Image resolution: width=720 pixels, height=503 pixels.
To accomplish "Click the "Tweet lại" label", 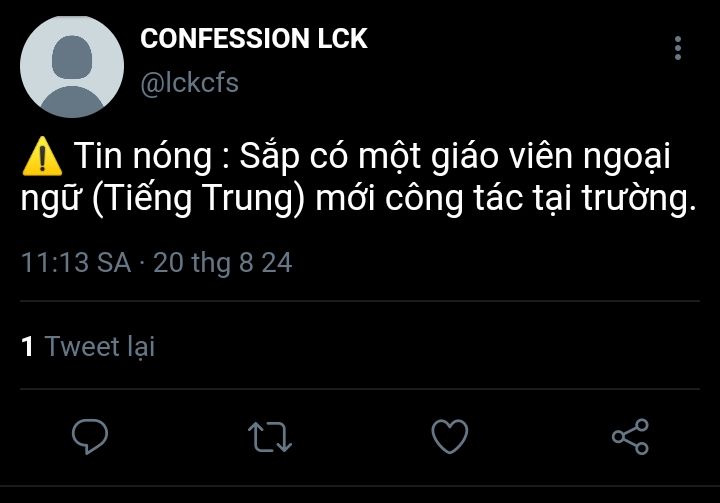I will (100, 347).
